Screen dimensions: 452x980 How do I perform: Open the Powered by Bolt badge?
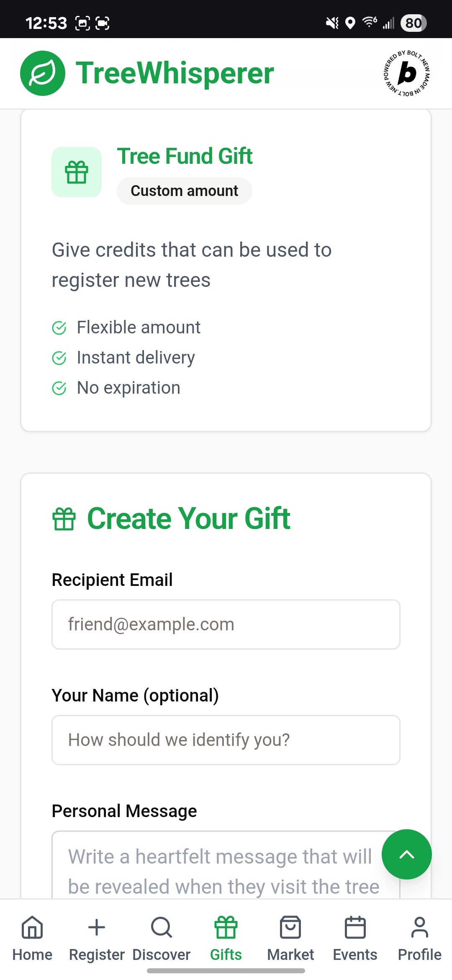pyautogui.click(x=407, y=73)
